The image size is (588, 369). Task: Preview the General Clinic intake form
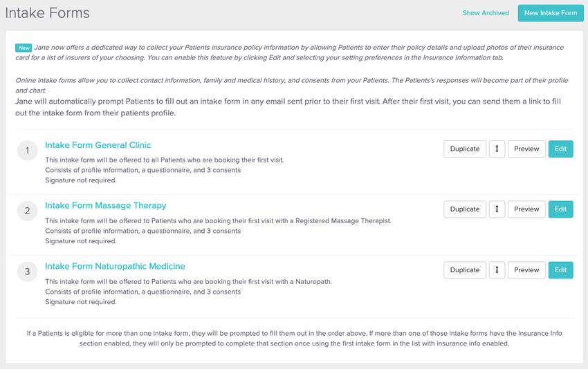tap(526, 149)
